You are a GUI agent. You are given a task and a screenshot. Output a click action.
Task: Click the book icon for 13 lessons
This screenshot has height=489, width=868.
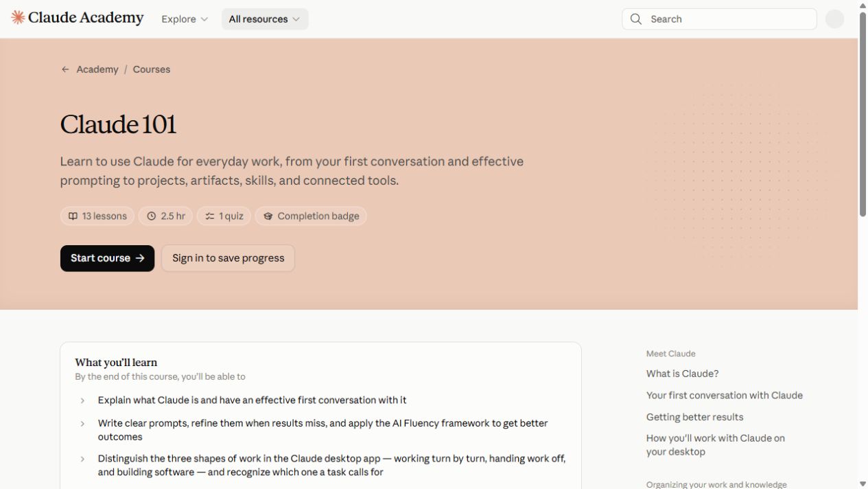click(x=73, y=216)
